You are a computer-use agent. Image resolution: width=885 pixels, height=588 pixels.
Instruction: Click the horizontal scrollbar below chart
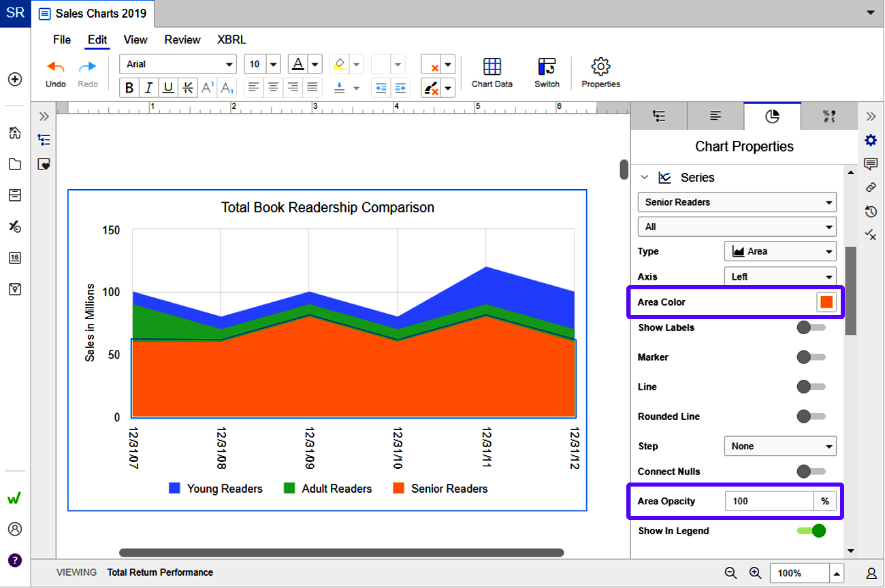pyautogui.click(x=341, y=553)
